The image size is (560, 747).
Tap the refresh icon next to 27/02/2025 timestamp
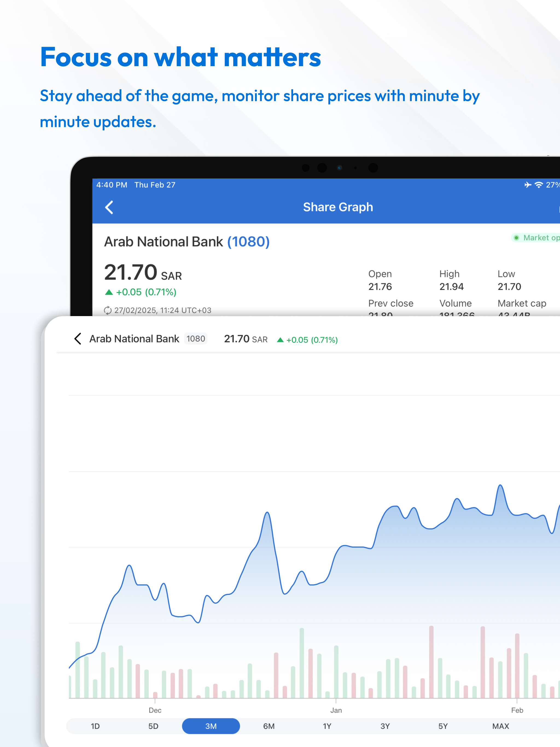pyautogui.click(x=108, y=310)
